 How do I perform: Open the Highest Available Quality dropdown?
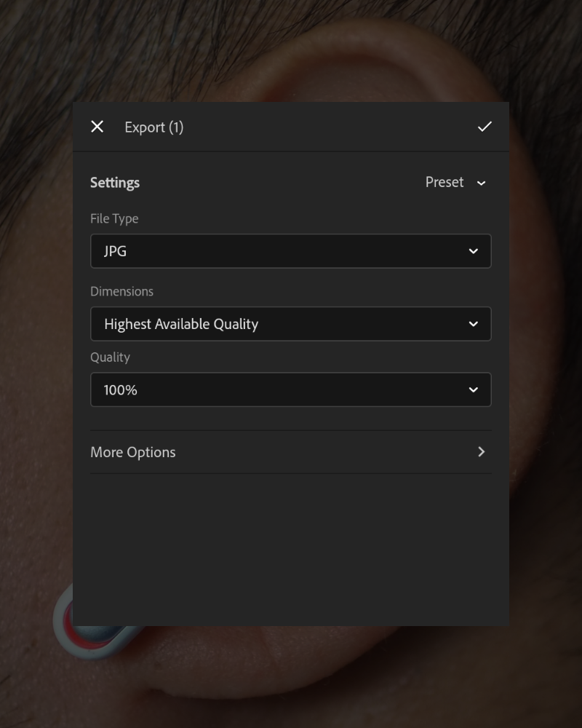coord(290,324)
